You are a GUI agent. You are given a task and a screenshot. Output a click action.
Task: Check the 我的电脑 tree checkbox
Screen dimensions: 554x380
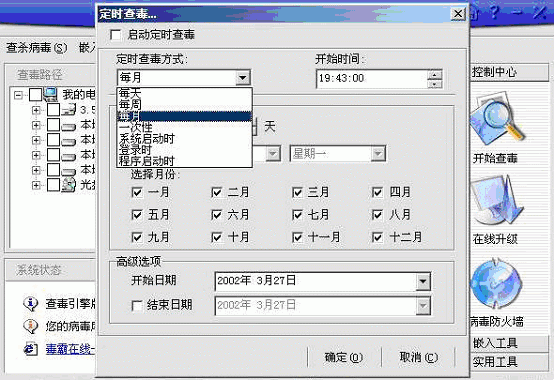tap(35, 95)
